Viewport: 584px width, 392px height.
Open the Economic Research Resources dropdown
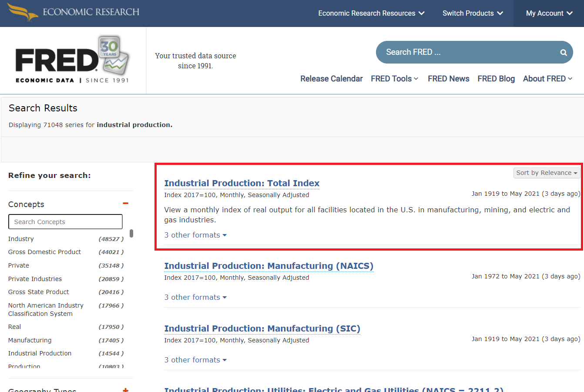371,13
